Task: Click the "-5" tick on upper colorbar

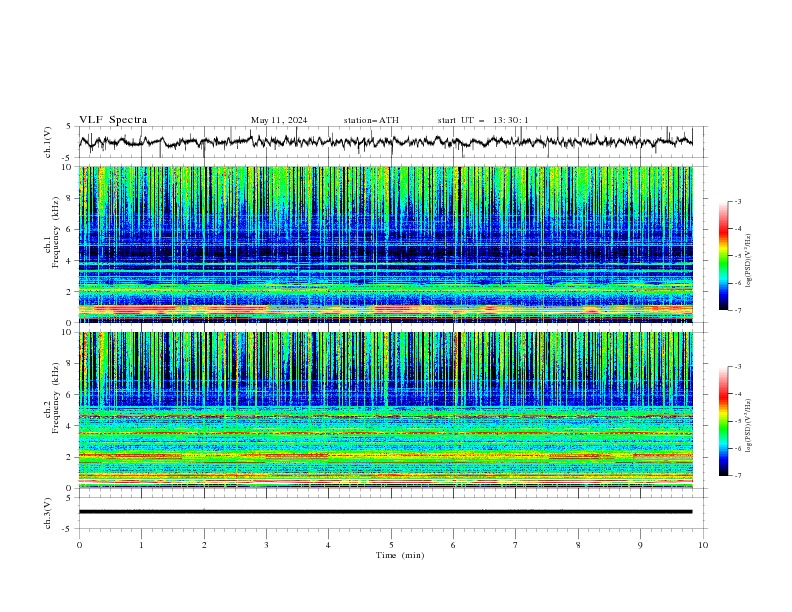Action: click(737, 256)
